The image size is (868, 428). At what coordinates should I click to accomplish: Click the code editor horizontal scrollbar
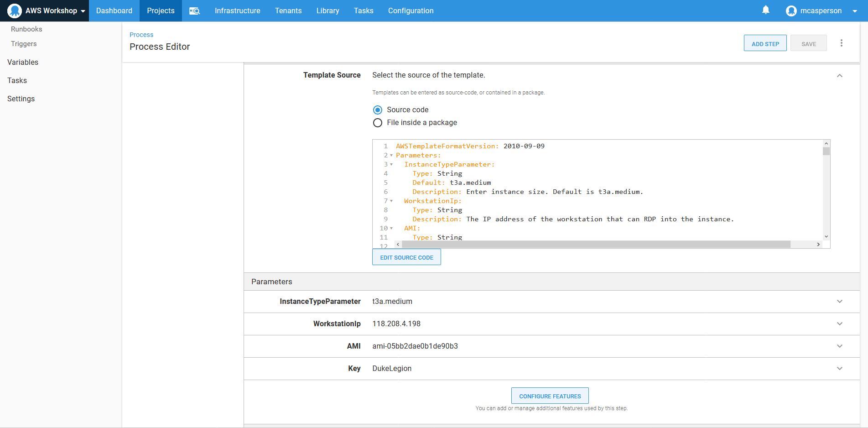click(x=595, y=245)
